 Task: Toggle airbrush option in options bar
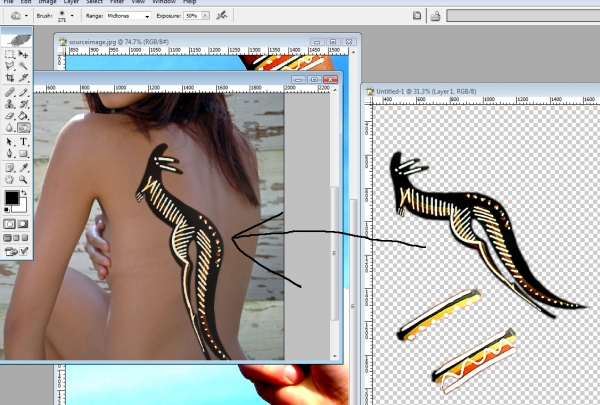pos(222,16)
